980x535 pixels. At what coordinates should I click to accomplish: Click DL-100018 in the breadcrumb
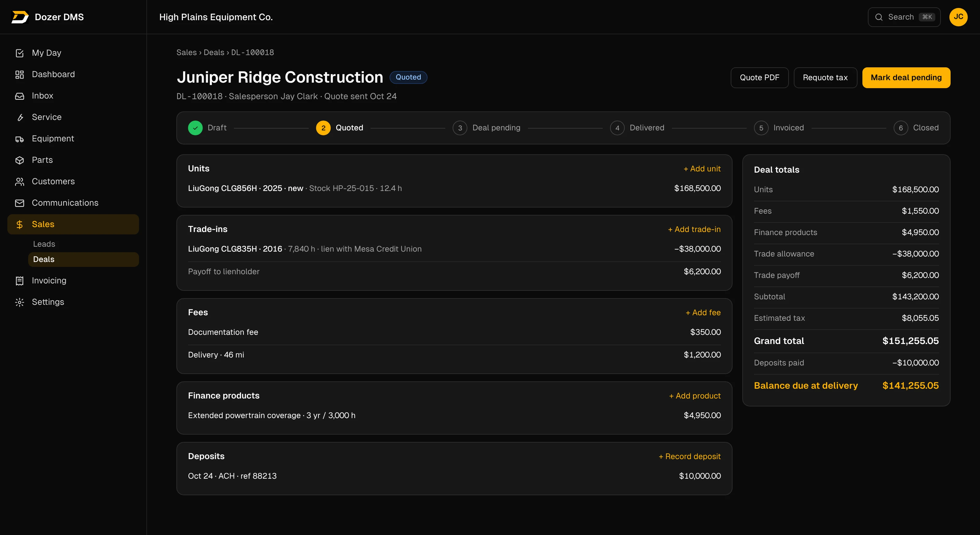click(253, 52)
